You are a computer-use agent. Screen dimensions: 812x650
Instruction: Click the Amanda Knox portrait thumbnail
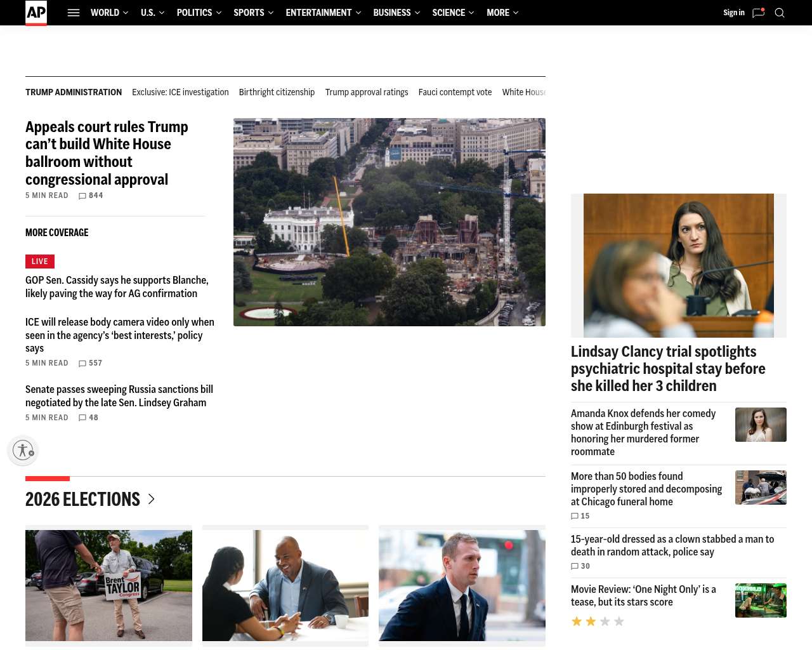[x=761, y=425]
